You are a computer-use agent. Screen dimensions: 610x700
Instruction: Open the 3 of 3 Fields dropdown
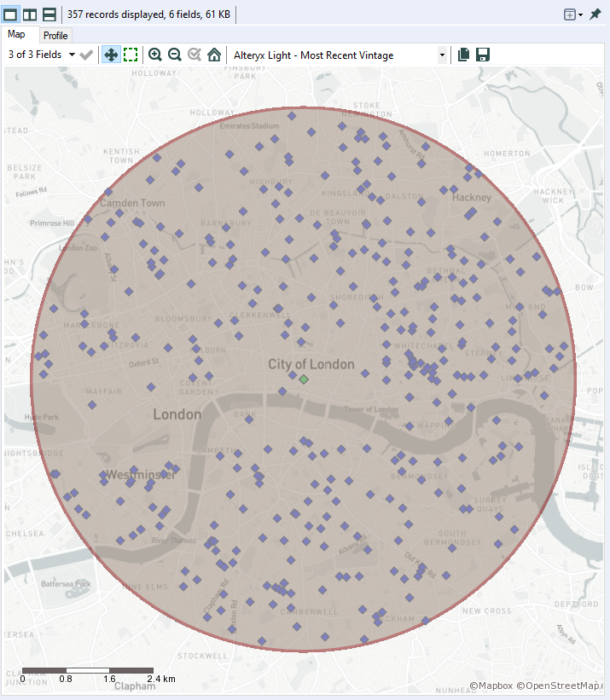(41, 55)
